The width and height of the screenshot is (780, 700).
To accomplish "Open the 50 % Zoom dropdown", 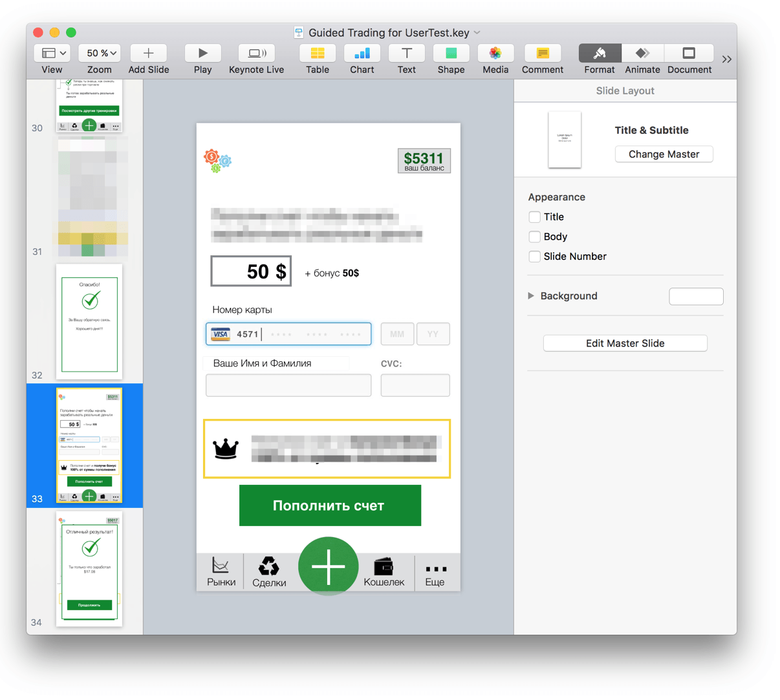I will (100, 53).
